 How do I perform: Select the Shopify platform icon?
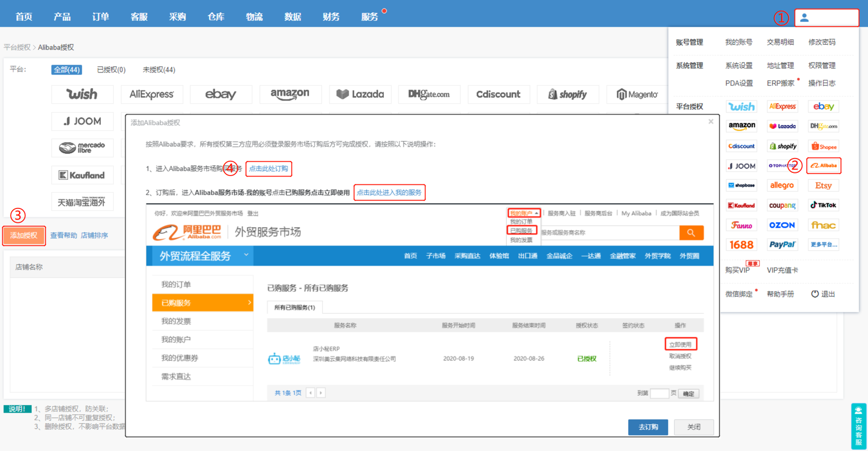tap(568, 94)
